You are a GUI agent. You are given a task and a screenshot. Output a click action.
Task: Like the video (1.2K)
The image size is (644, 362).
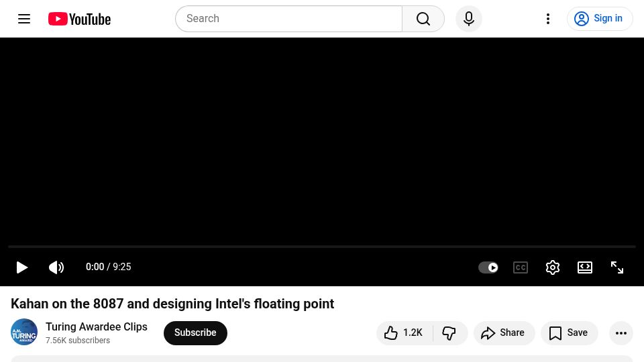(x=404, y=333)
